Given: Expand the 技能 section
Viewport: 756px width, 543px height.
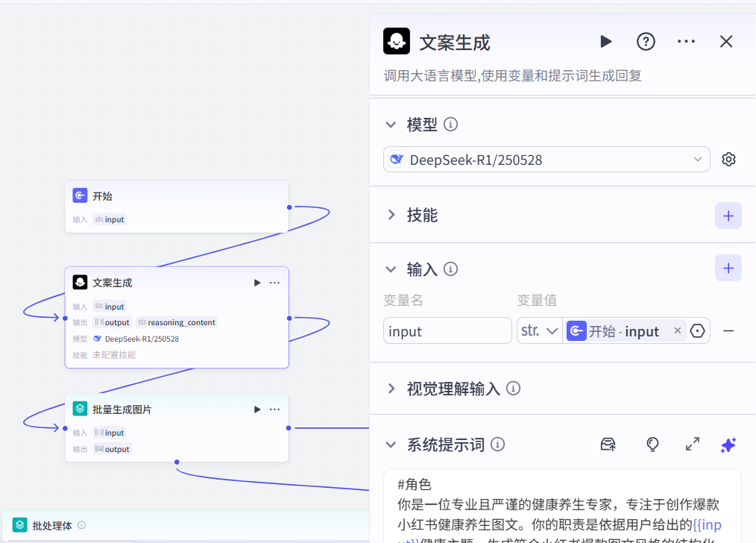Looking at the screenshot, I should 391,215.
